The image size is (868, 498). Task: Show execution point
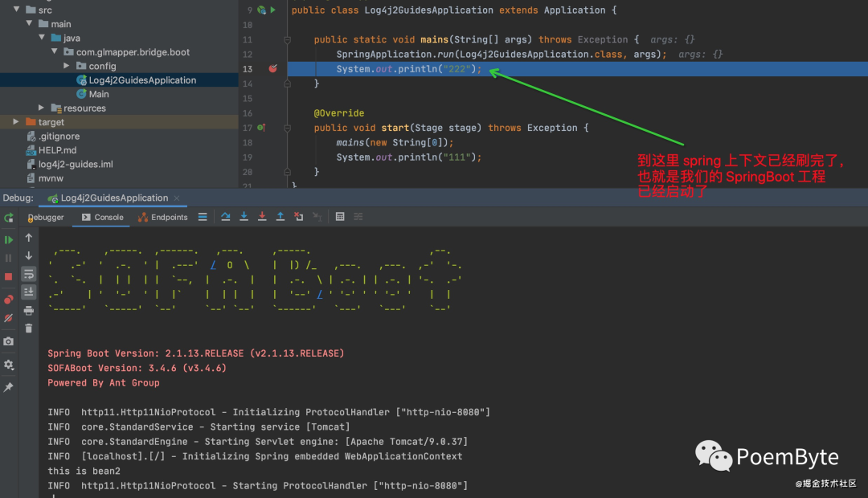point(203,217)
